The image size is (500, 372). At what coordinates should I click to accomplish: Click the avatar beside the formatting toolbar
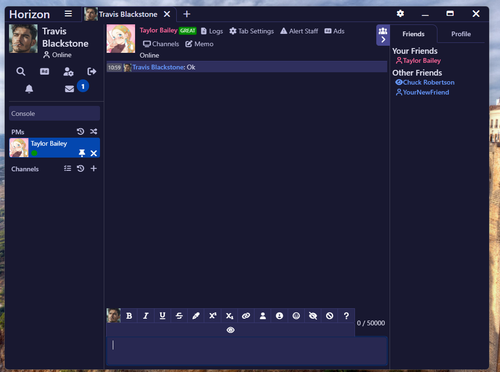(x=113, y=315)
